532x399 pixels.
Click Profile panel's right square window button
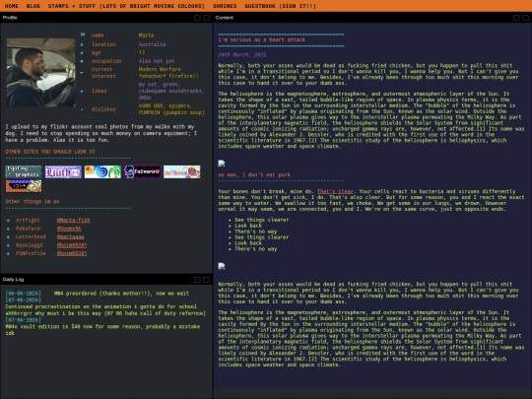point(206,18)
